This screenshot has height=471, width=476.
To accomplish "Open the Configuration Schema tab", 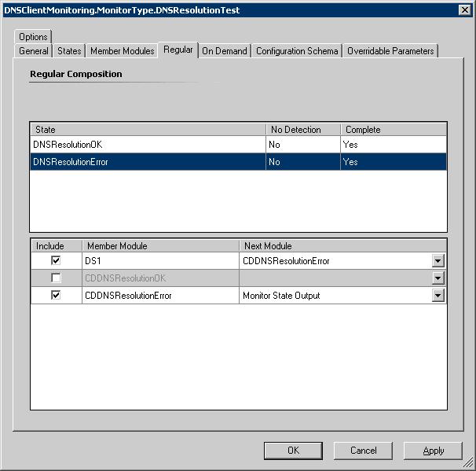I will [297, 51].
